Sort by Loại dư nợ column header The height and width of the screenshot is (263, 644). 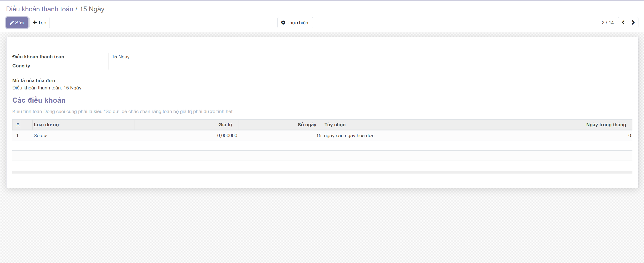tap(47, 125)
